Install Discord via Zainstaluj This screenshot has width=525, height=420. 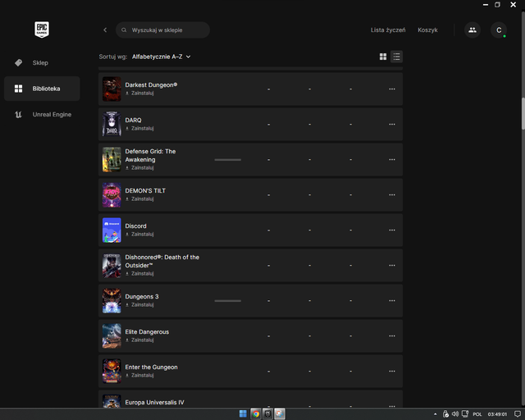click(x=139, y=234)
